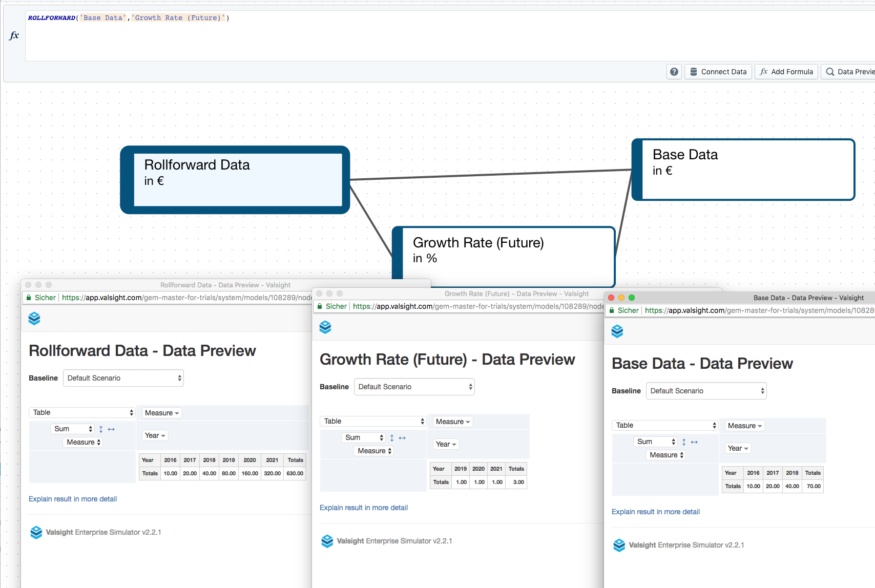
Task: Open Table renderer dropdown in Growth Rate preview
Action: pyautogui.click(x=373, y=421)
